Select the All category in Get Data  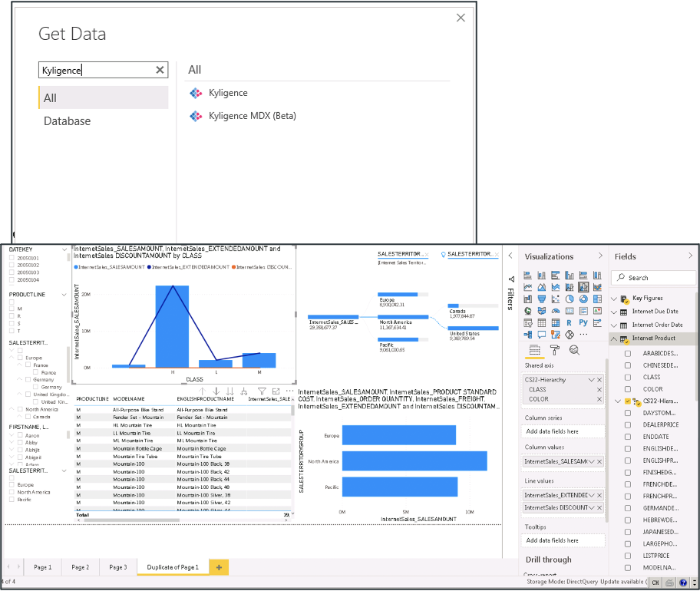pyautogui.click(x=103, y=97)
